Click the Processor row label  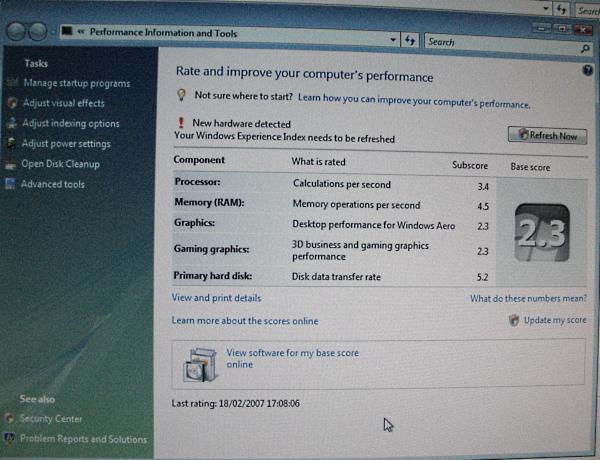pos(197,182)
